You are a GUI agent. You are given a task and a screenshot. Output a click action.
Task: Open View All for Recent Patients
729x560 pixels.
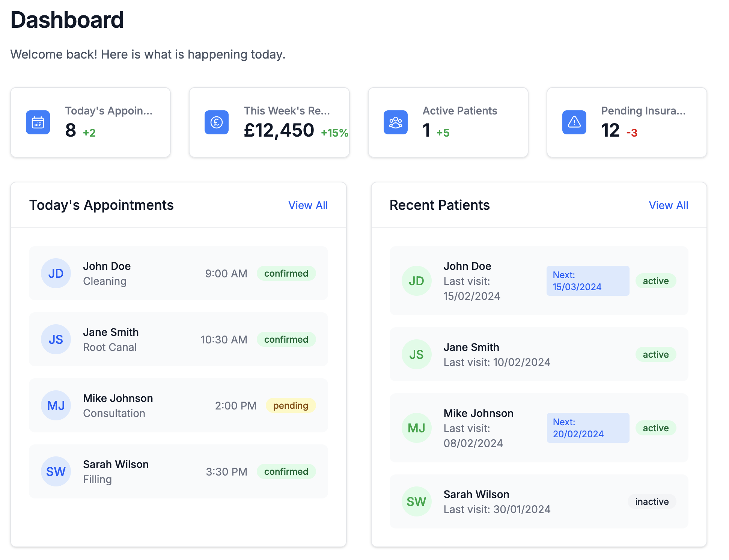point(668,205)
